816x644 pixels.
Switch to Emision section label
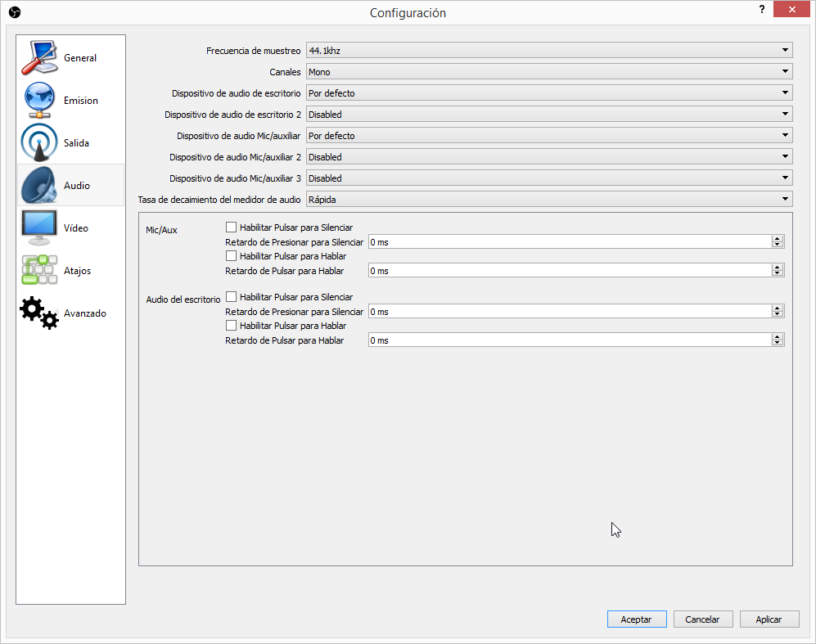(x=81, y=101)
